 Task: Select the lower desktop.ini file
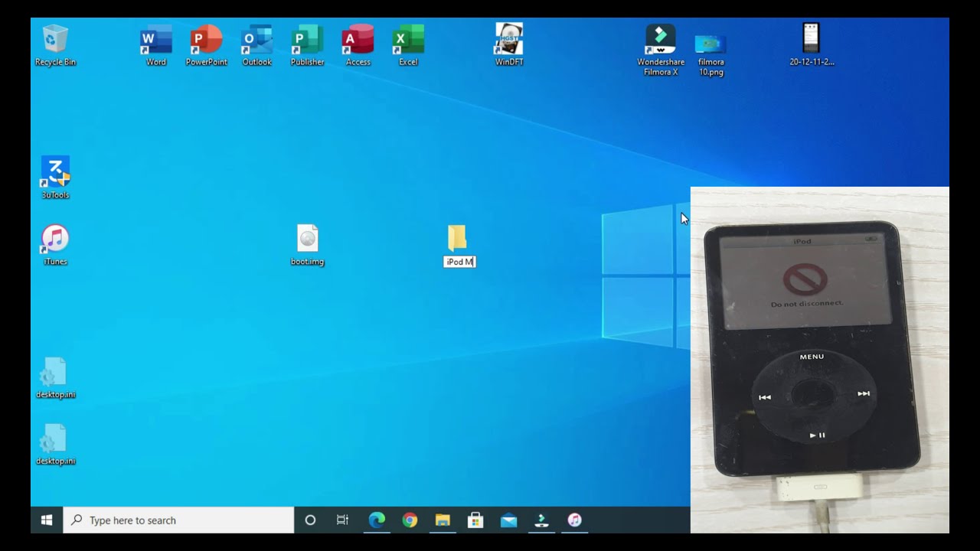click(55, 445)
